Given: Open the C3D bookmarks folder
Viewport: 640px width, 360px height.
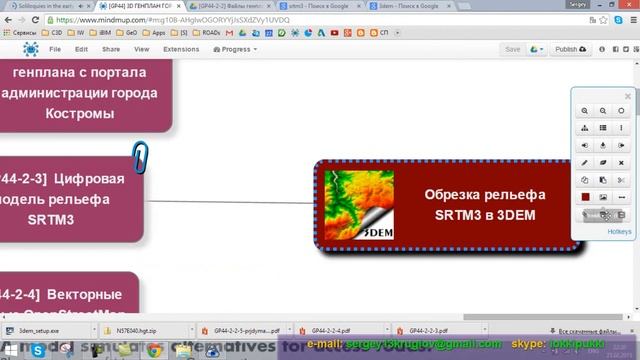Looking at the screenshot, I should (52, 33).
